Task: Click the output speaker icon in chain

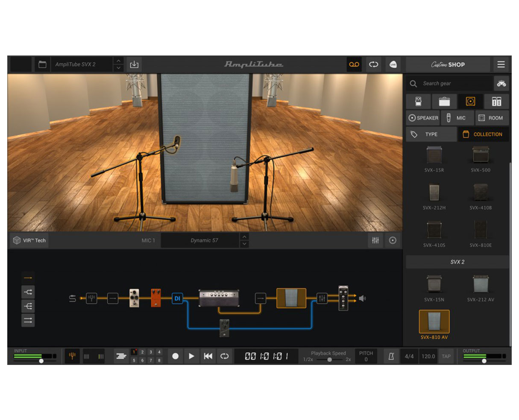Action: pos(362,298)
